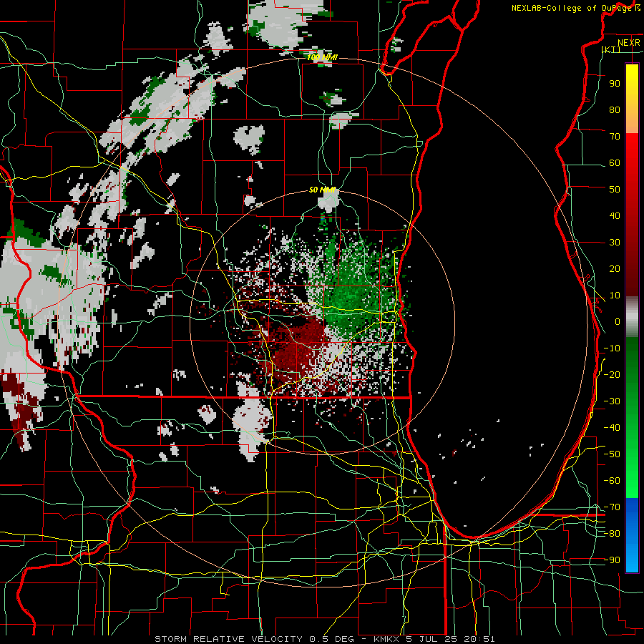Pick the orange segment of the velocity scale
644x644 pixels.
(x=632, y=119)
